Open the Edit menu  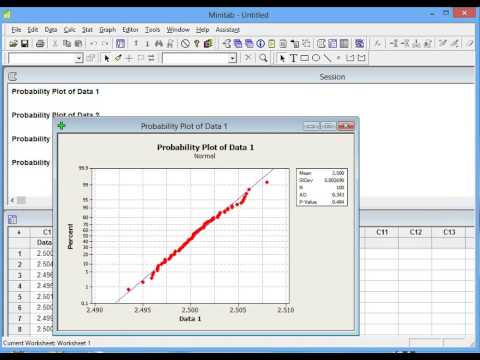point(33,30)
